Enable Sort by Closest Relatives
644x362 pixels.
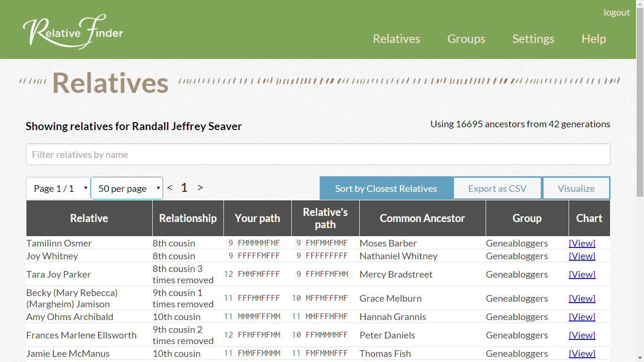(386, 188)
